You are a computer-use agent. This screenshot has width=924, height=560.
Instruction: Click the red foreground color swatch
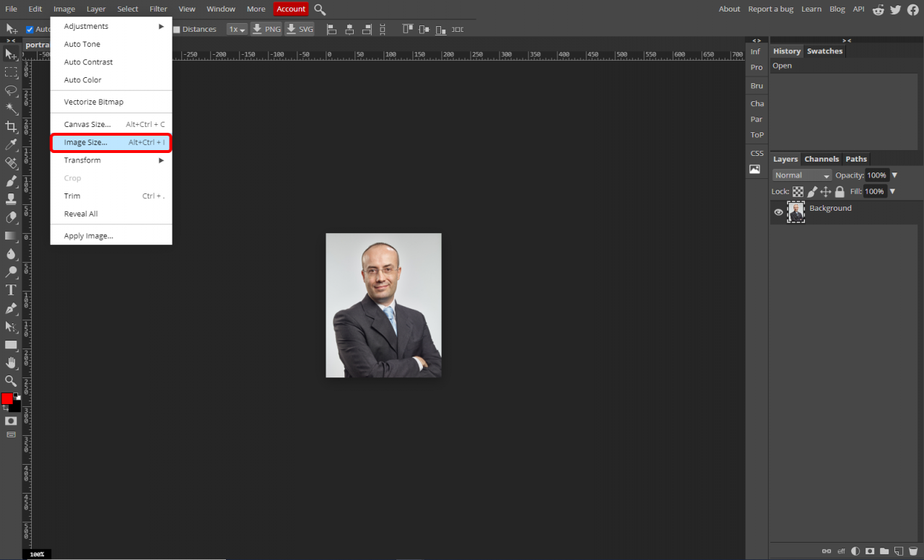[7, 399]
